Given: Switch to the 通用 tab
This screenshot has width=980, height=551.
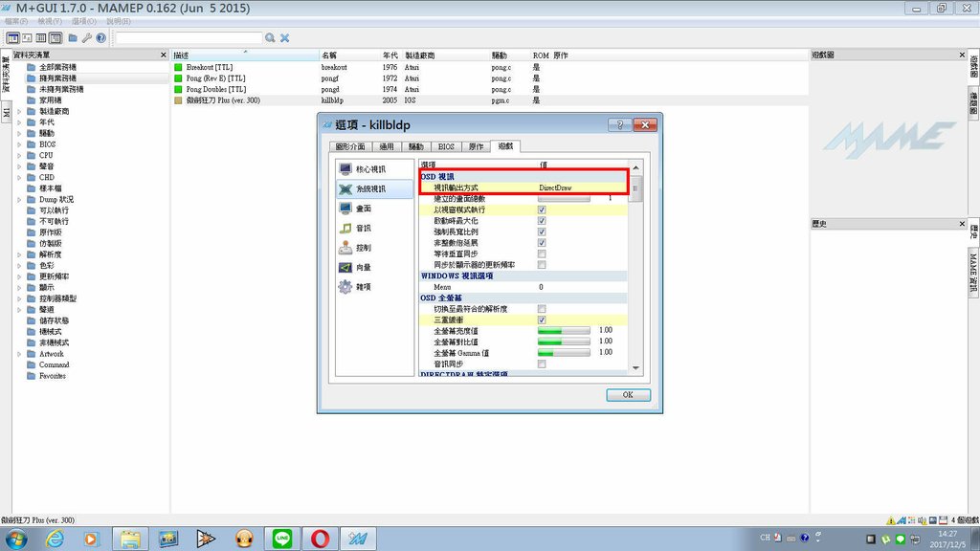Looking at the screenshot, I should (387, 146).
